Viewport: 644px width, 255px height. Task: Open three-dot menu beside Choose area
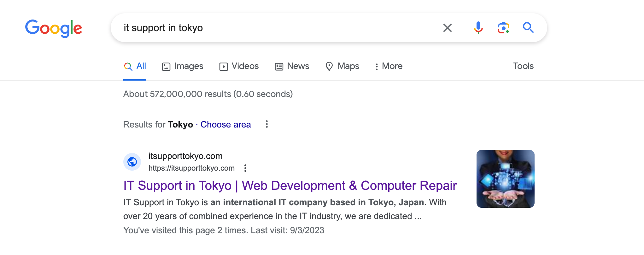tap(267, 124)
